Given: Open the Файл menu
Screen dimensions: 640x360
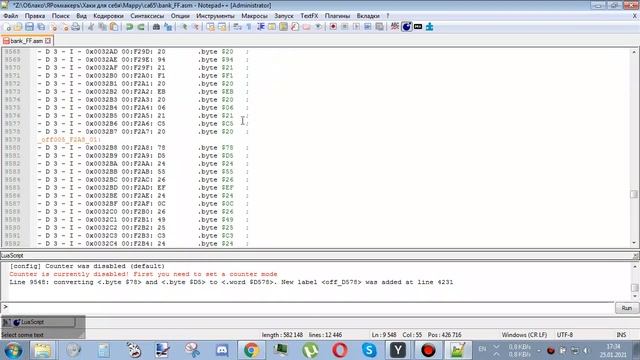Looking at the screenshot, I should [x=11, y=16].
